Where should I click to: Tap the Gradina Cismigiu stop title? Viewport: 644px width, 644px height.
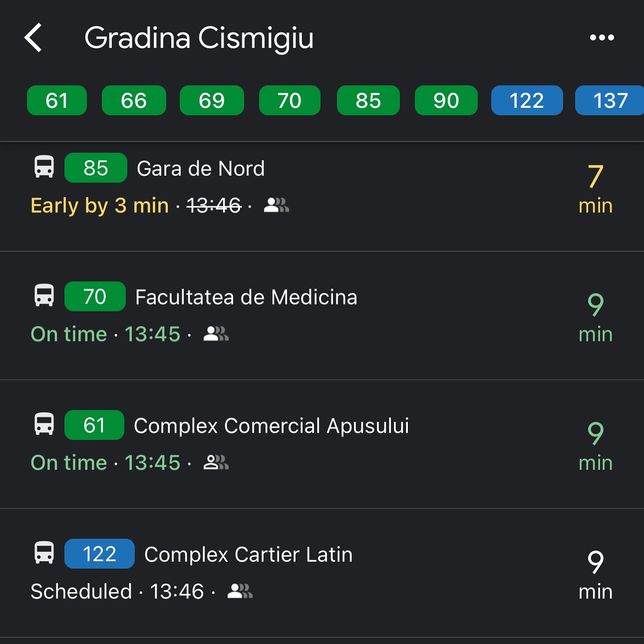tap(199, 38)
